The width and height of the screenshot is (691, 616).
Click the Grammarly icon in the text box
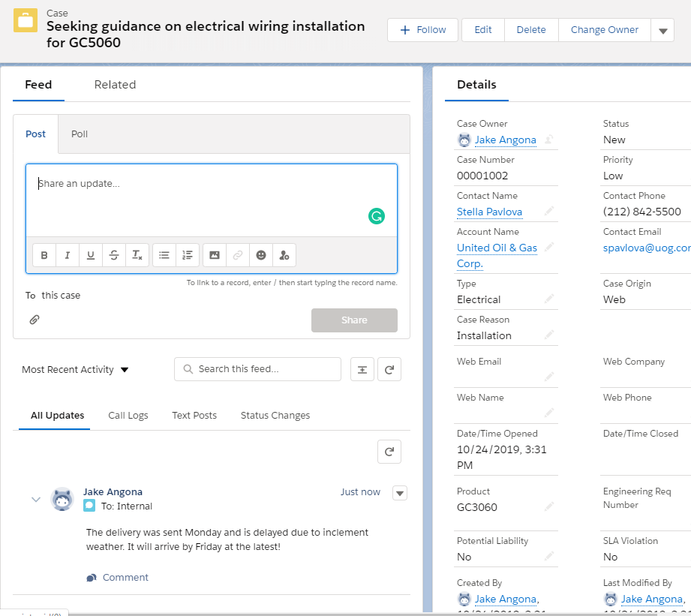coord(376,217)
